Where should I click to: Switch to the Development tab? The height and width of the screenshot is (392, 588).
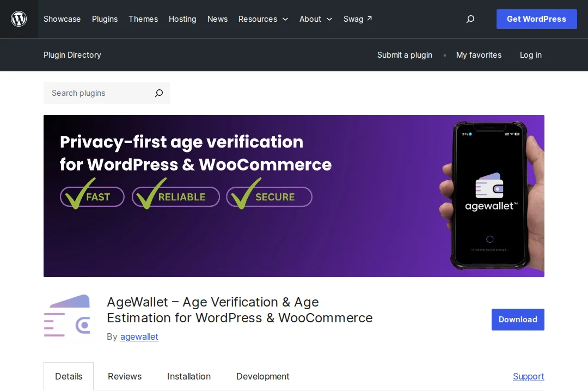click(262, 376)
